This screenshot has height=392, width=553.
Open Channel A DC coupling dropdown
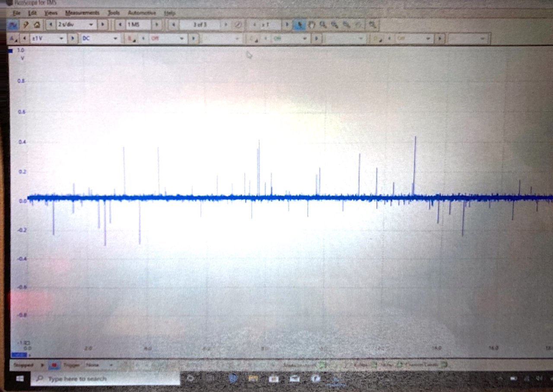100,38
